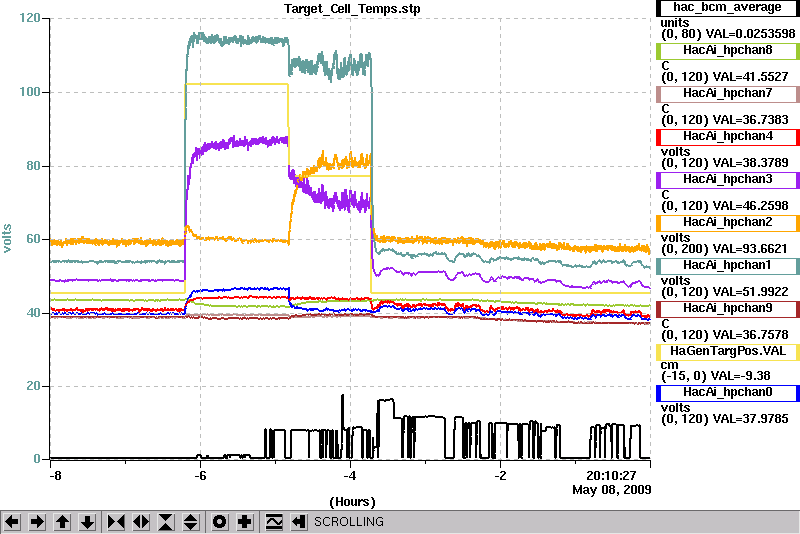Click the curve graph-mode icon
800x534 pixels.
[x=274, y=522]
